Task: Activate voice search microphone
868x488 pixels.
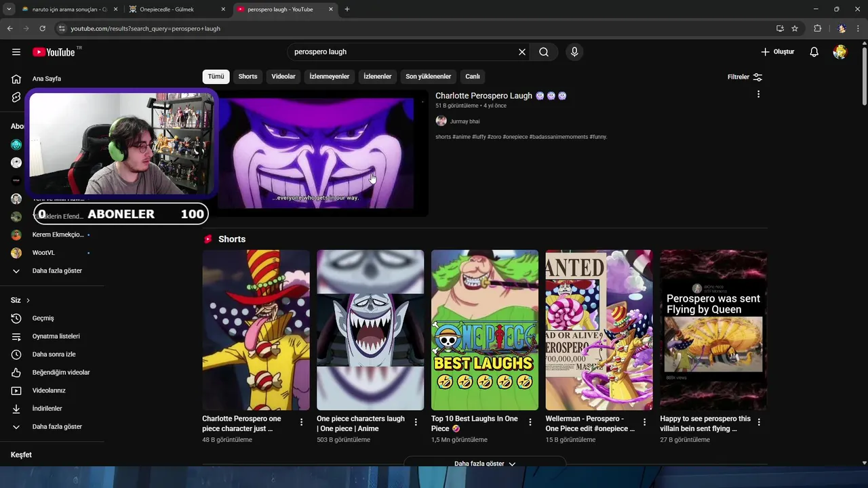Action: (574, 52)
